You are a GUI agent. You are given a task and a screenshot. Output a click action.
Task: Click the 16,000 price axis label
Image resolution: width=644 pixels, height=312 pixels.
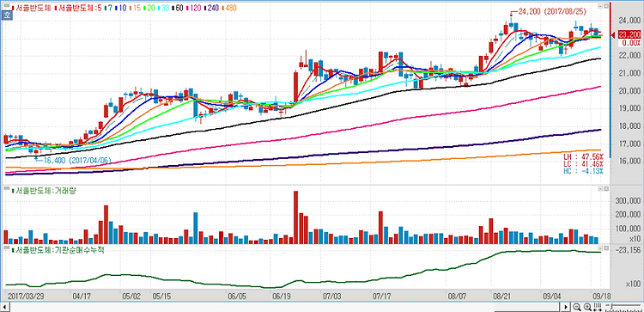click(629, 161)
